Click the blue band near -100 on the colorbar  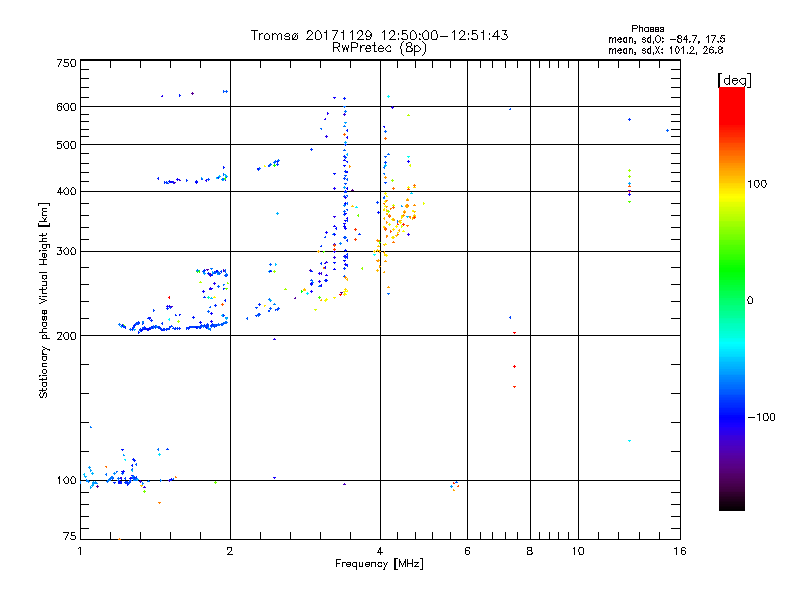(732, 416)
